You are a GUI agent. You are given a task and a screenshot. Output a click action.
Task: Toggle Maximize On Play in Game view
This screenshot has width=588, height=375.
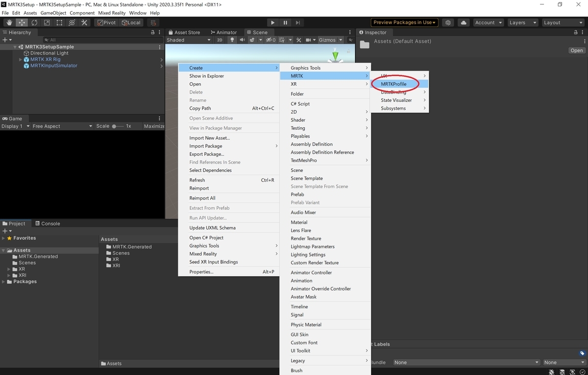tap(154, 126)
